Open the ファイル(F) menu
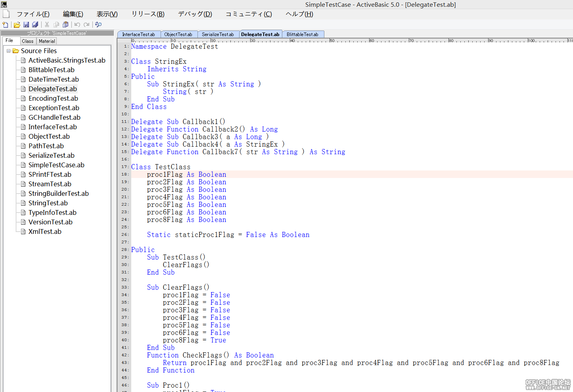 pos(33,14)
